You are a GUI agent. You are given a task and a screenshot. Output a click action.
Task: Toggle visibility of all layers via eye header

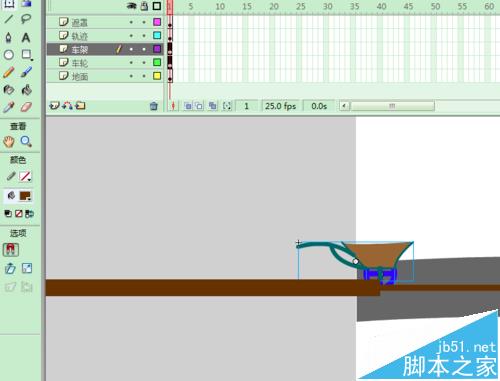point(132,6)
